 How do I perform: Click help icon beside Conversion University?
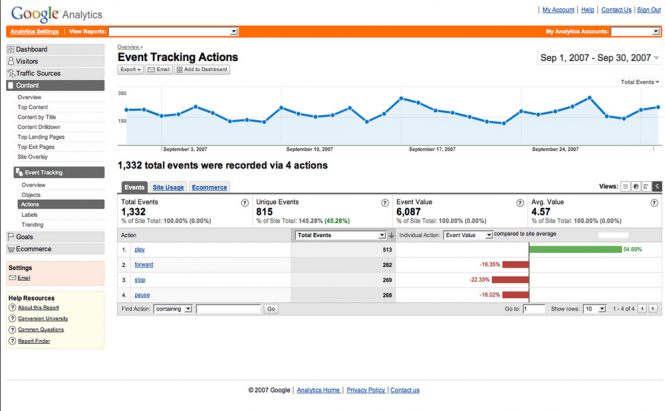point(12,319)
